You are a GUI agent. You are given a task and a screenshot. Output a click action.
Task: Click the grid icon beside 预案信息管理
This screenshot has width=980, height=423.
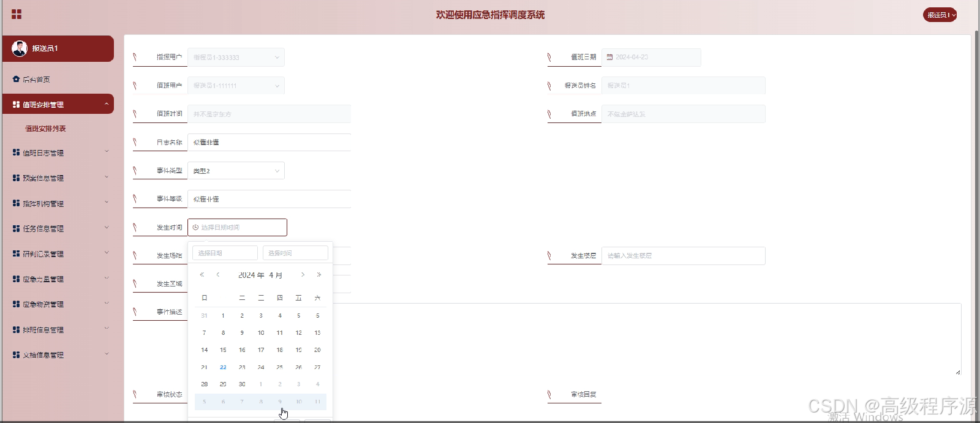tap(16, 178)
